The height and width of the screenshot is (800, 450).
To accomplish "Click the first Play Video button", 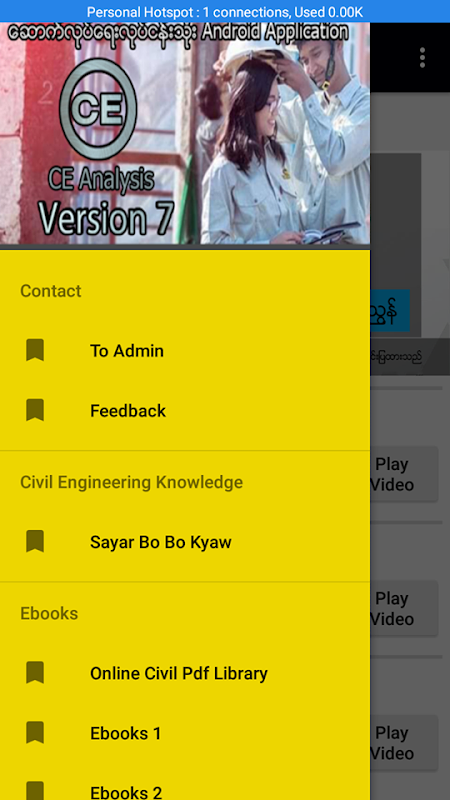I will tap(404, 474).
